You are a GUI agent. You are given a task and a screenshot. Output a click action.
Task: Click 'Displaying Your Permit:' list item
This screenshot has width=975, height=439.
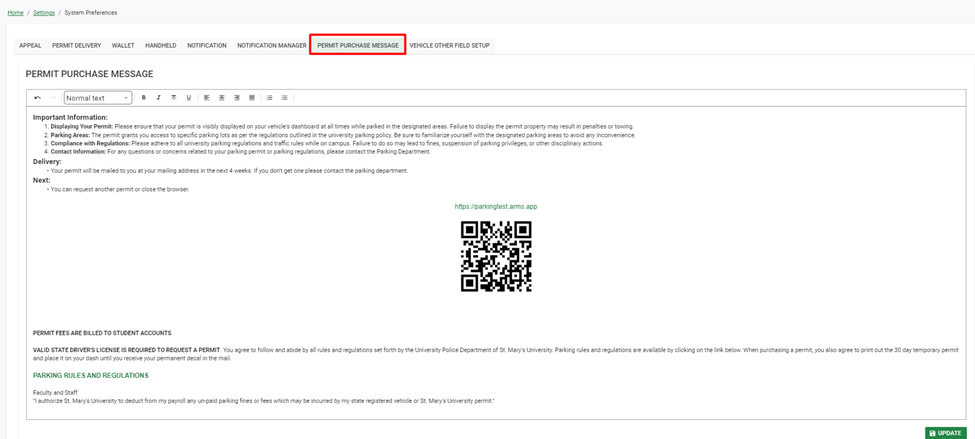pos(342,126)
